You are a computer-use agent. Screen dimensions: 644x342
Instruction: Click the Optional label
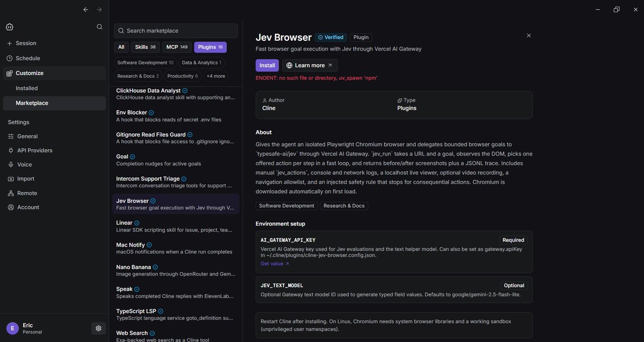[x=514, y=286]
